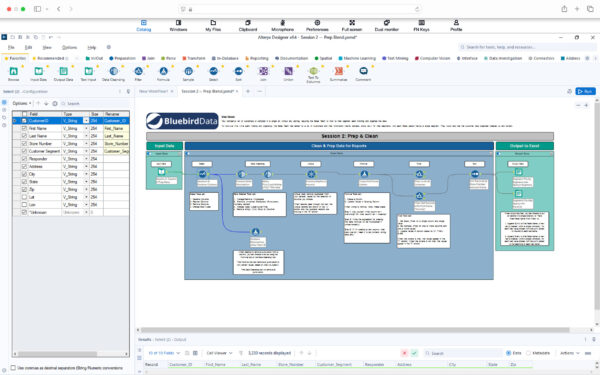Select the Comment tool icon
The image size is (600, 375).
(x=364, y=71)
